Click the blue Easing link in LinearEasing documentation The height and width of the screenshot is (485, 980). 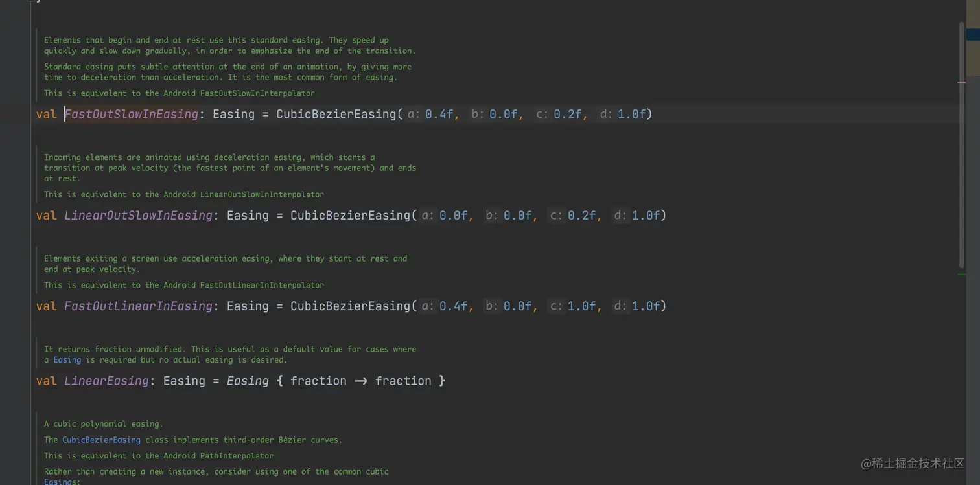click(x=67, y=360)
